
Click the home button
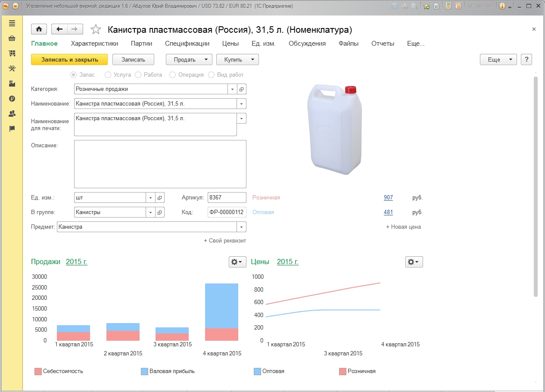pyautogui.click(x=39, y=29)
